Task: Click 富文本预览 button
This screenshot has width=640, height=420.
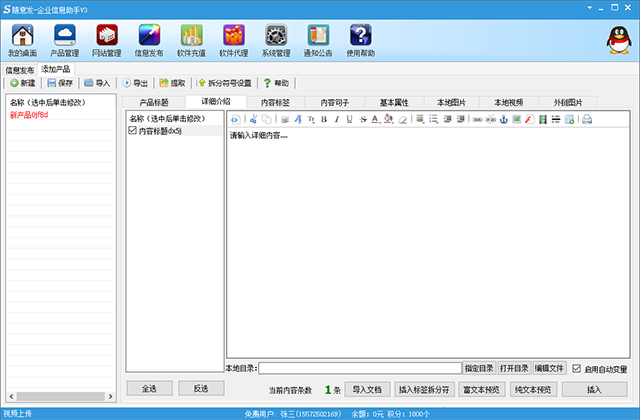Action: point(482,389)
